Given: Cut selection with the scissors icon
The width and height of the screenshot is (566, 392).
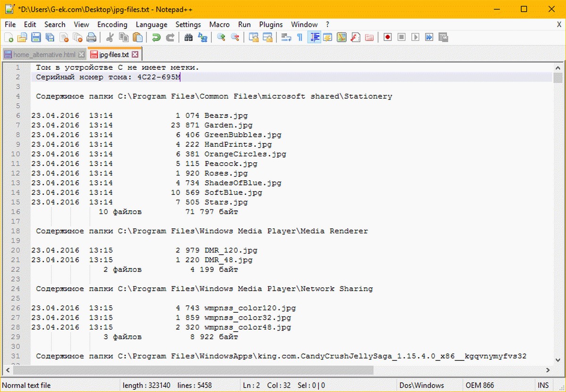Looking at the screenshot, I should [110, 37].
